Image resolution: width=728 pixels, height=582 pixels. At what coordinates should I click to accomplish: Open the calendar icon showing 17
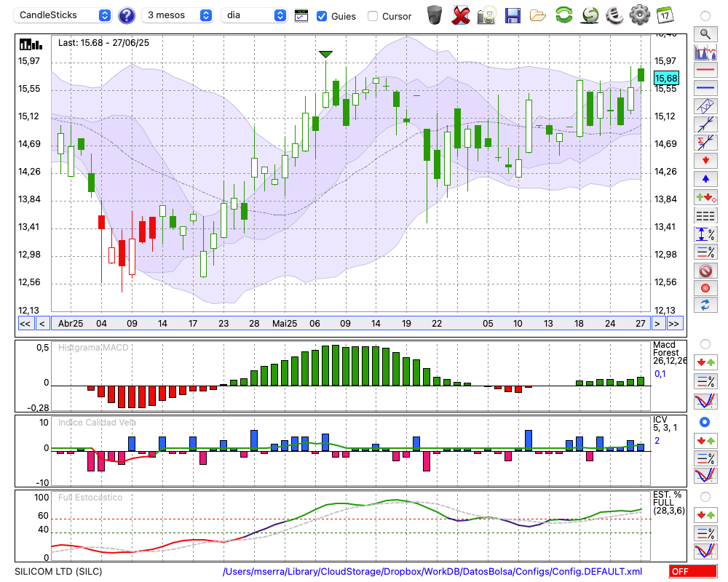pos(665,15)
